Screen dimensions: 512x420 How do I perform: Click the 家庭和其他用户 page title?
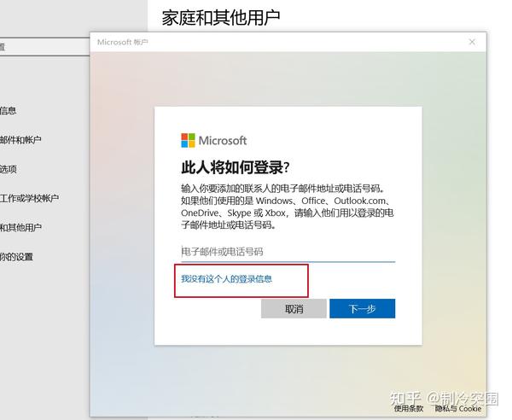[221, 18]
